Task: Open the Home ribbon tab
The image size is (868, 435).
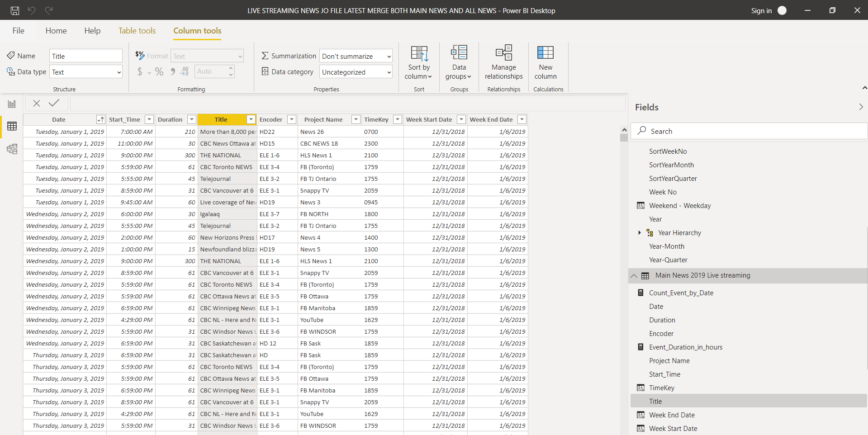Action: coord(56,31)
